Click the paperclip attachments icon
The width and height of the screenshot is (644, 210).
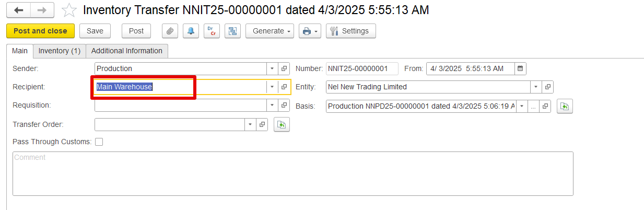point(169,31)
